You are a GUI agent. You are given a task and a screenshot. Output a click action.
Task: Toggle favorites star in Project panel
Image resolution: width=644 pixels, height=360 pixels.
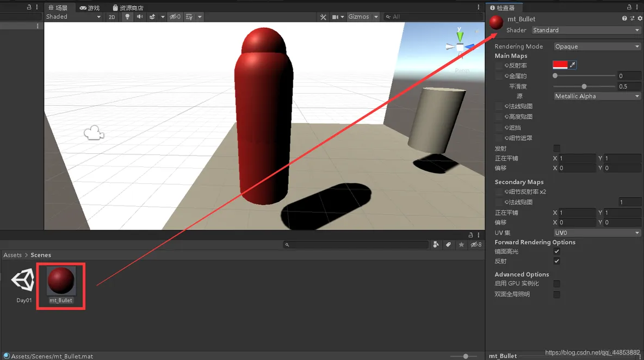click(x=461, y=245)
